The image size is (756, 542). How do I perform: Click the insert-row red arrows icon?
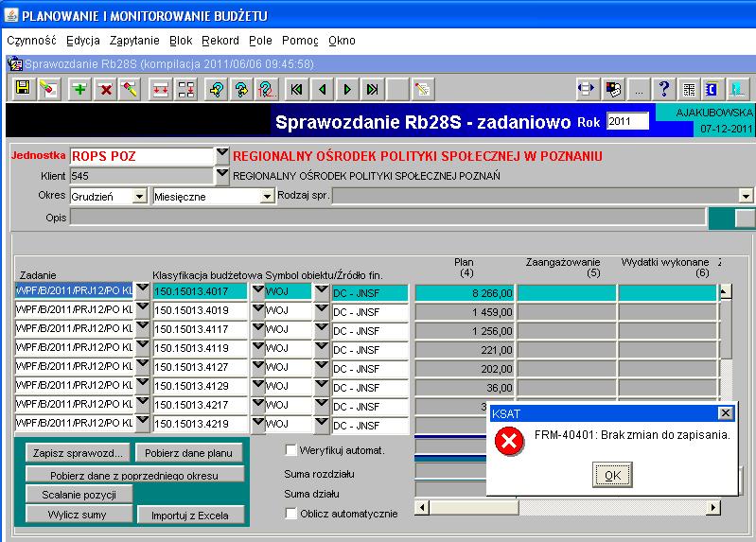point(160,89)
